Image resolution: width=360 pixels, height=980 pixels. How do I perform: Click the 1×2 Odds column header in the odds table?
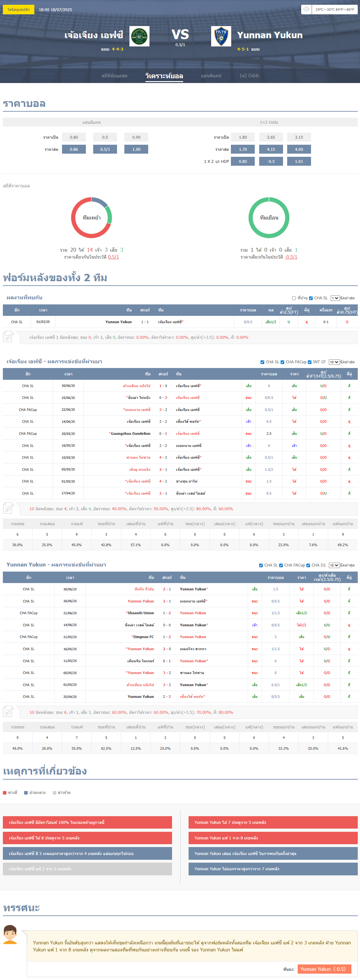pyautogui.click(x=269, y=122)
